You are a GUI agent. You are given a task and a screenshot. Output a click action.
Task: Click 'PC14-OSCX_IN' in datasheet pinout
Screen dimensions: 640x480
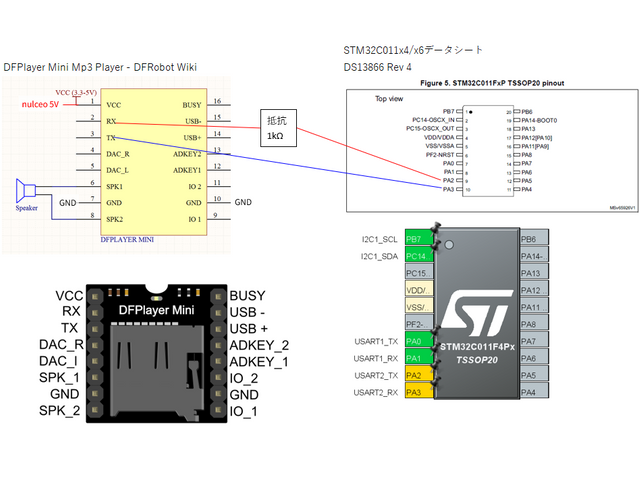pos(433,120)
